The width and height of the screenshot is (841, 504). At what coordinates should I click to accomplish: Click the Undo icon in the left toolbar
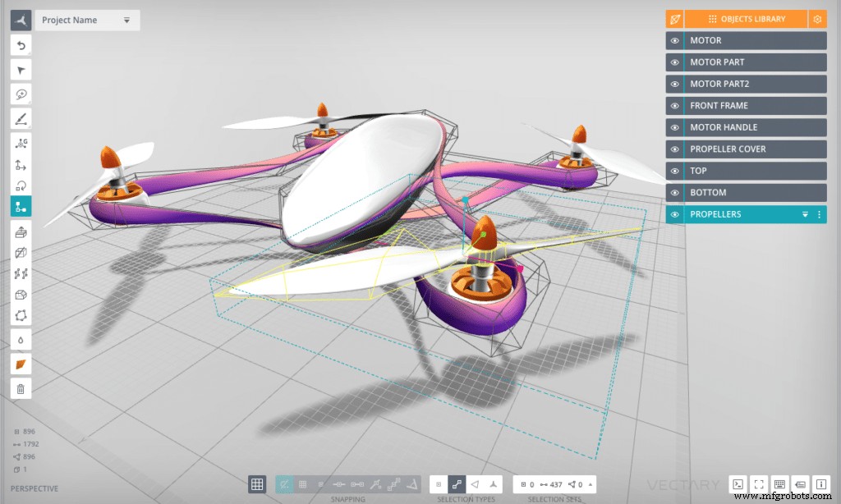click(x=21, y=45)
